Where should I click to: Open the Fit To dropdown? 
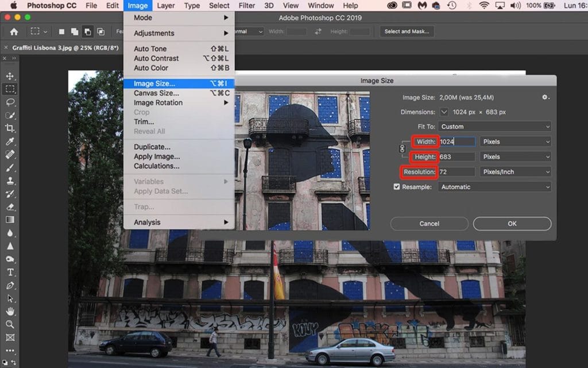495,126
